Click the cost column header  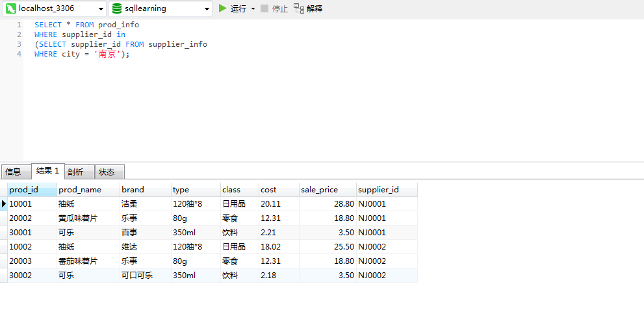pyautogui.click(x=279, y=190)
